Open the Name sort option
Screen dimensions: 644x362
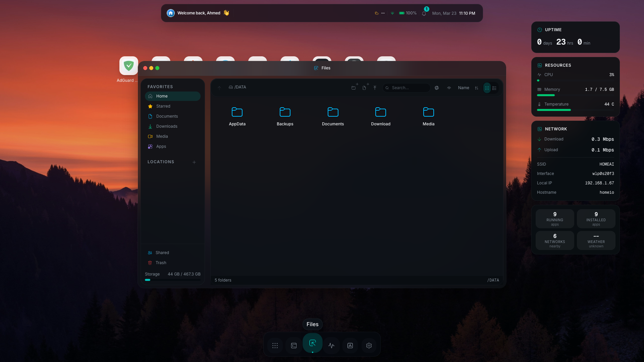tap(464, 88)
